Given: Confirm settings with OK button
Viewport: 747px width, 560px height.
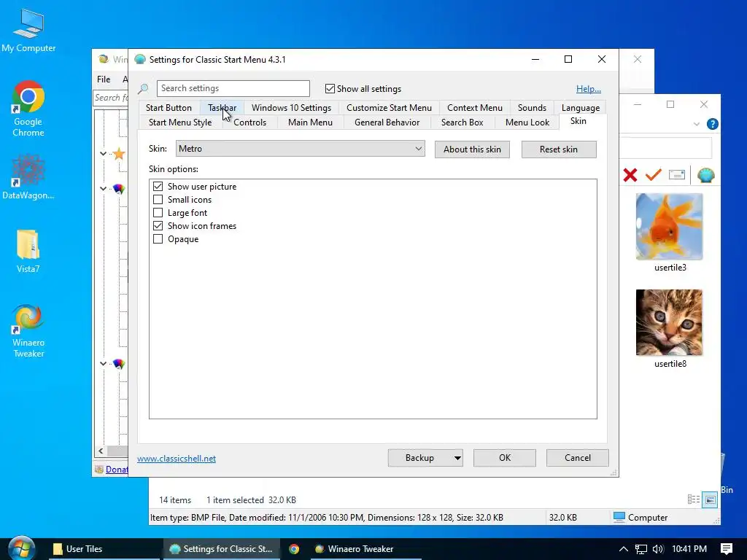Looking at the screenshot, I should [x=505, y=458].
